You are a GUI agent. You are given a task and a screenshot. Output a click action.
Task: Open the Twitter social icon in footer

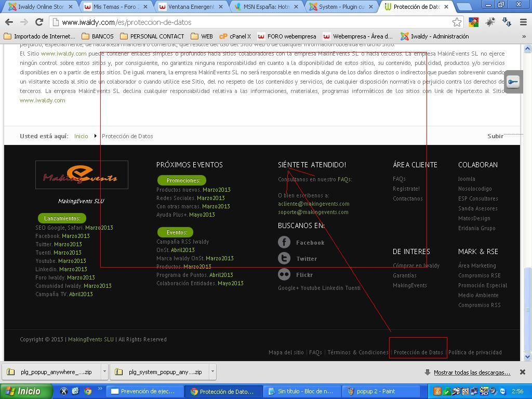pyautogui.click(x=284, y=258)
